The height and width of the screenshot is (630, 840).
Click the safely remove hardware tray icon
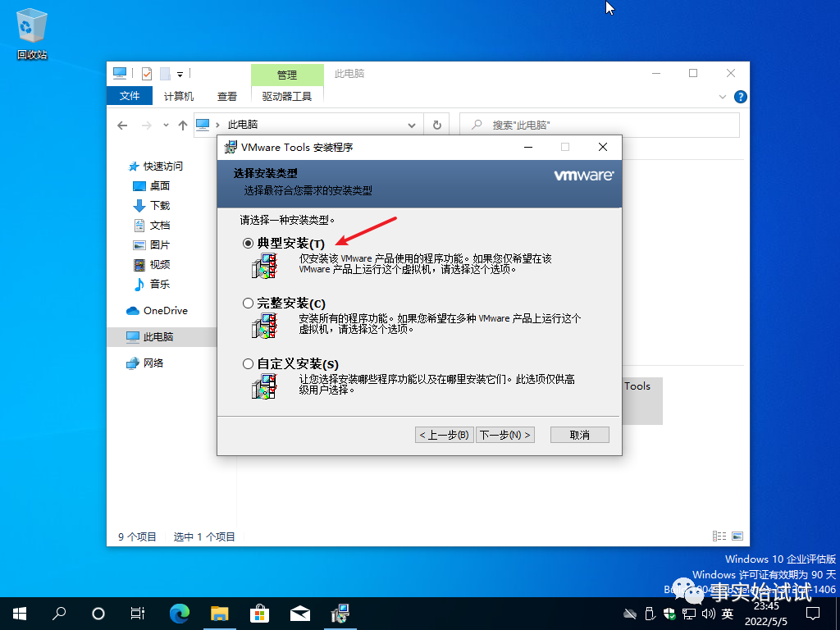click(x=650, y=614)
